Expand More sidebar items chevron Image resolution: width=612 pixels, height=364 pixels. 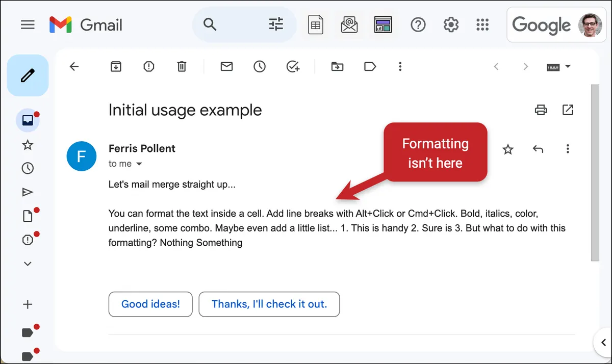click(x=28, y=264)
